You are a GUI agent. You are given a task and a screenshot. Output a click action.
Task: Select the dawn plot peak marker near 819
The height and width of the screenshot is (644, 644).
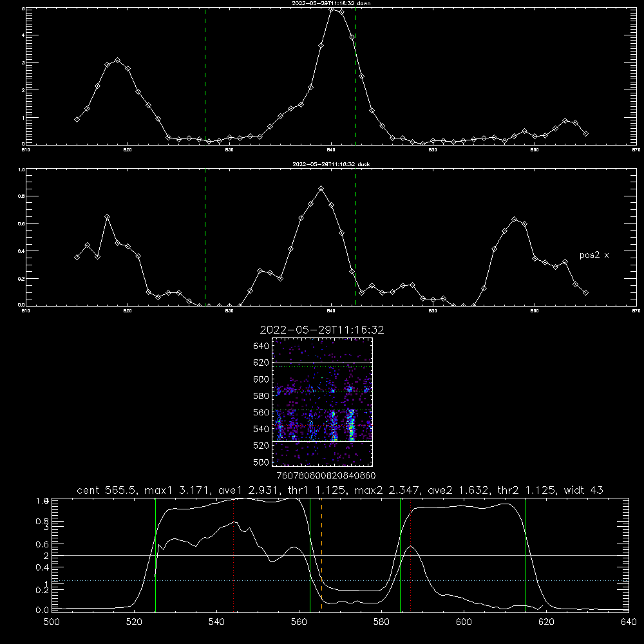[x=117, y=61]
